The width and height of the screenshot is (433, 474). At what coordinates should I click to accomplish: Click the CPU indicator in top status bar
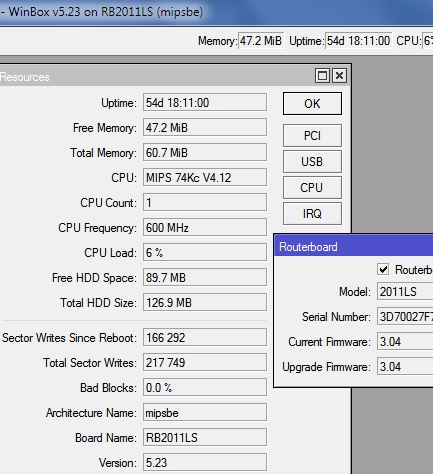coord(427,41)
